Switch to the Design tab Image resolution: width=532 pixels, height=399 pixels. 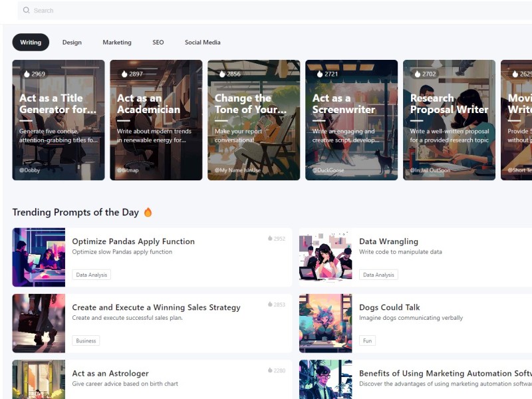point(72,42)
